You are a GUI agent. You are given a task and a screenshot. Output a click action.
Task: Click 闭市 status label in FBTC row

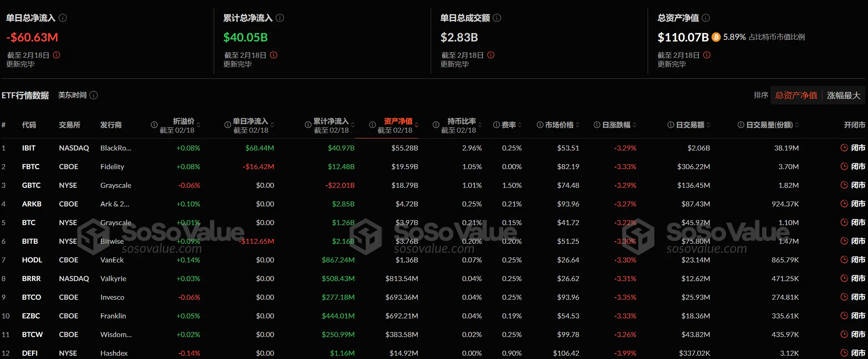pyautogui.click(x=858, y=166)
